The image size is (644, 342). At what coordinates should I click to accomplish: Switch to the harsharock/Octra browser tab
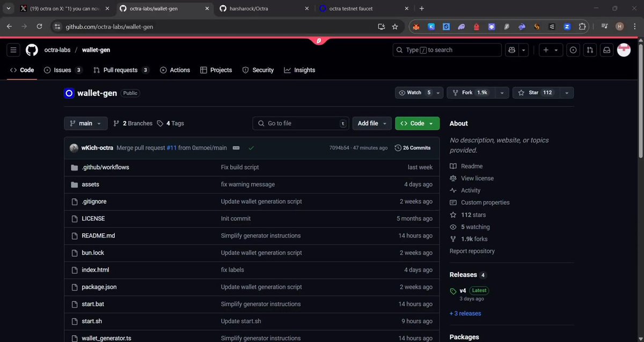pos(264,9)
